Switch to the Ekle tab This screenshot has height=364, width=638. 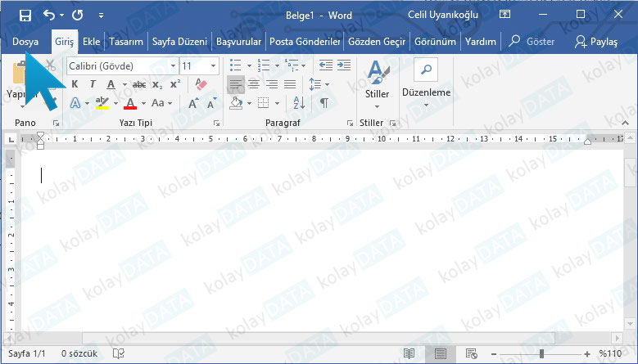click(x=91, y=42)
